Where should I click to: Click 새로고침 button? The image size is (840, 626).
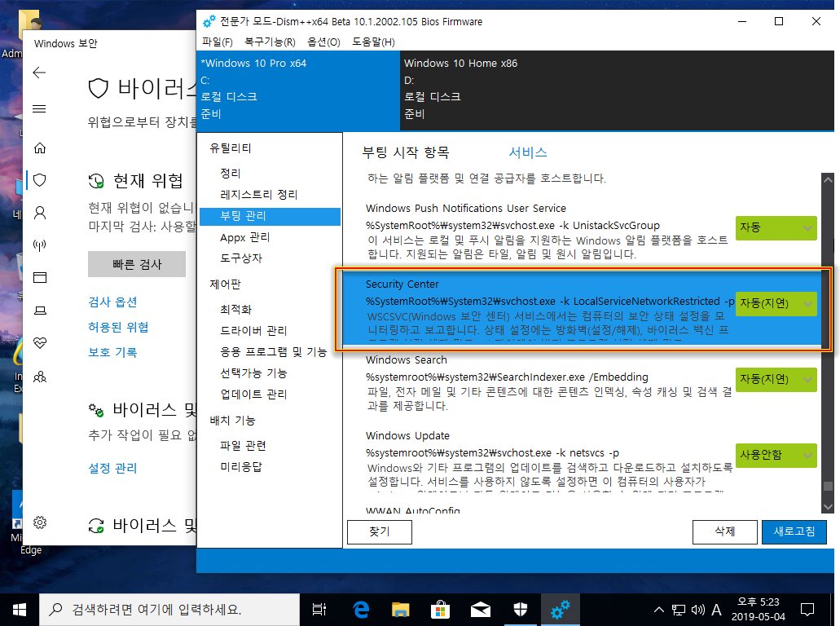click(x=794, y=531)
